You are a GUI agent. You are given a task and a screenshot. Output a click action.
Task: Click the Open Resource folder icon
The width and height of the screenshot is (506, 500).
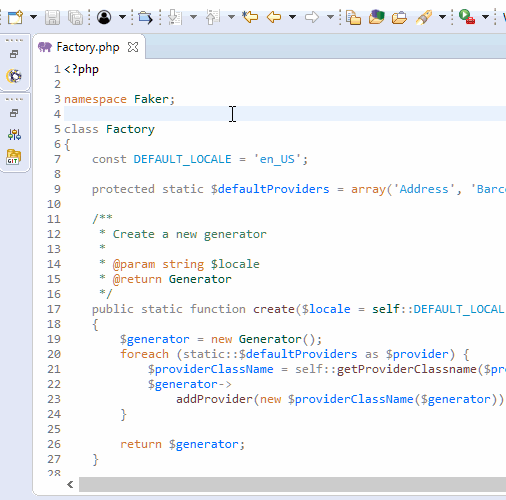pyautogui.click(x=377, y=17)
